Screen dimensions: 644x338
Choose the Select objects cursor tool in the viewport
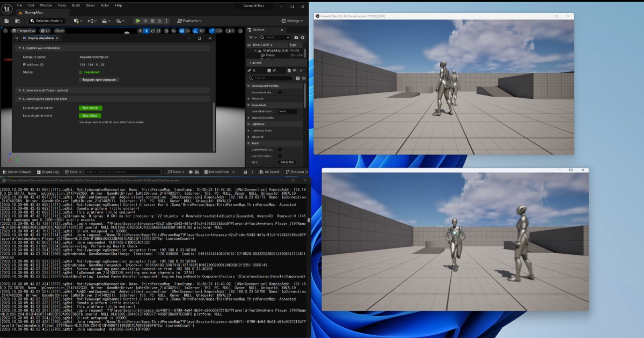(139, 31)
